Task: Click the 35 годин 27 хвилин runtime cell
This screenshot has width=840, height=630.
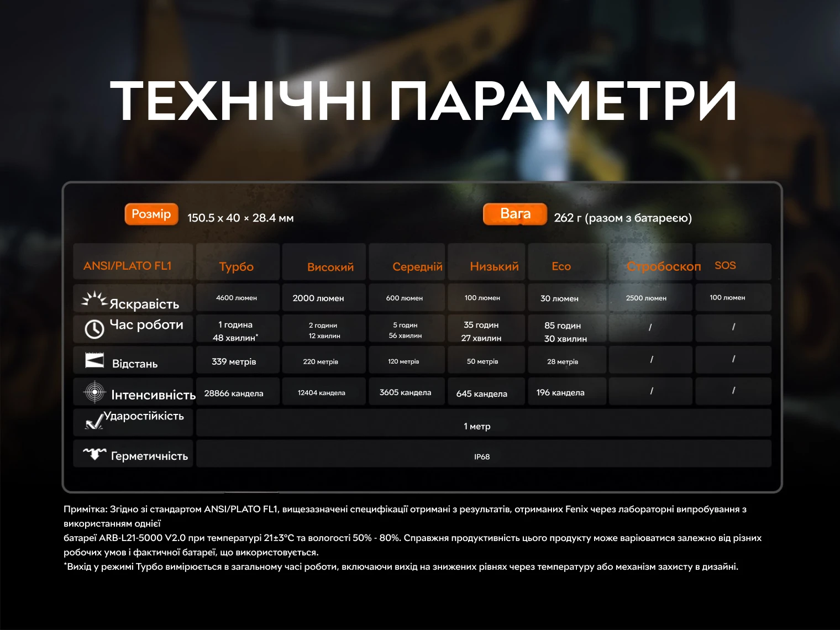Action: (x=486, y=329)
